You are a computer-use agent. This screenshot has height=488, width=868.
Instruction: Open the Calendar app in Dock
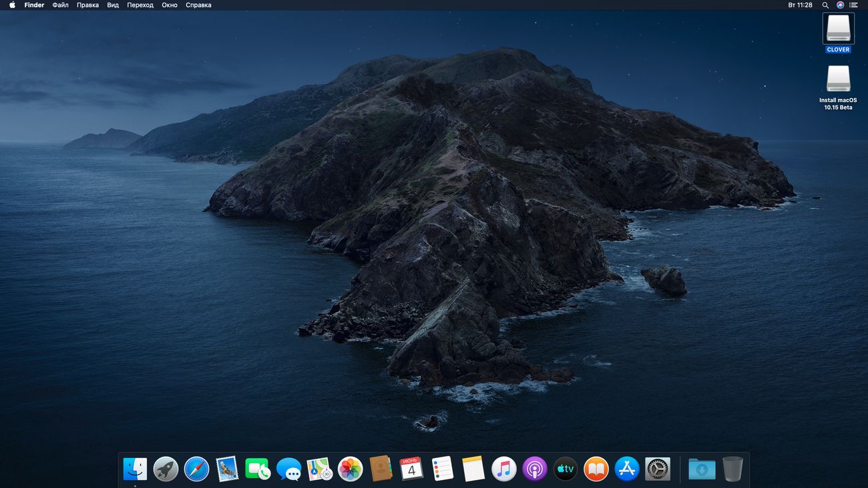(411, 469)
